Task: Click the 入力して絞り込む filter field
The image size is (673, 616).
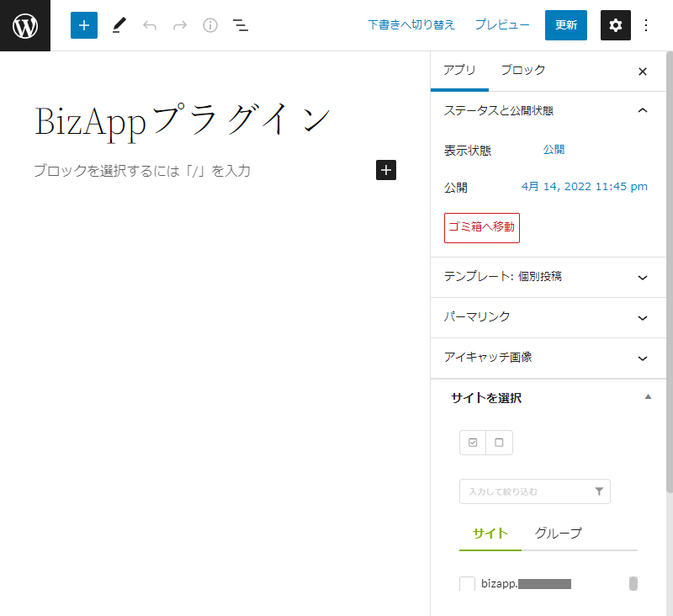Action: tap(534, 491)
